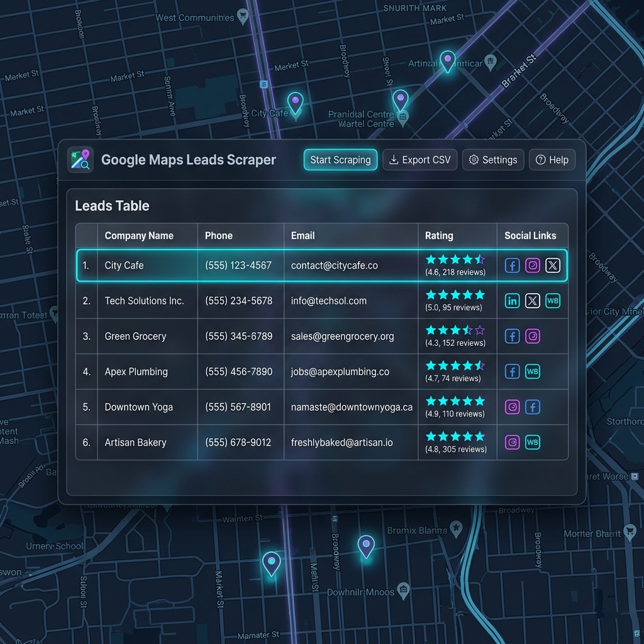
Task: Open City Cafe's Instagram link
Action: coord(533,265)
